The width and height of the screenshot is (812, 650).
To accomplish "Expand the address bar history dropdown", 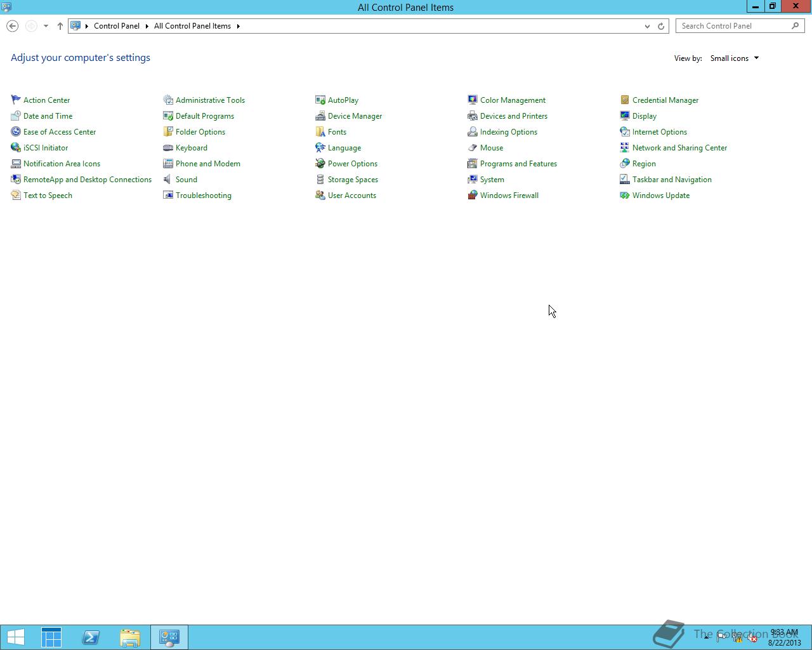I will [647, 26].
